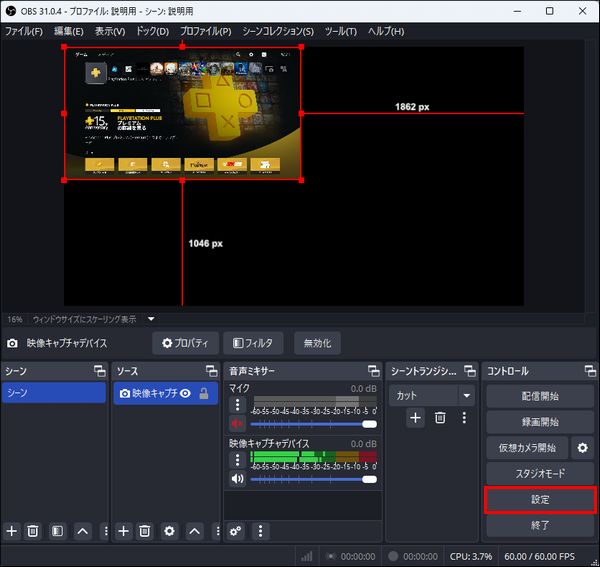Open the 表示(V) menu
The height and width of the screenshot is (567, 600).
(110, 31)
